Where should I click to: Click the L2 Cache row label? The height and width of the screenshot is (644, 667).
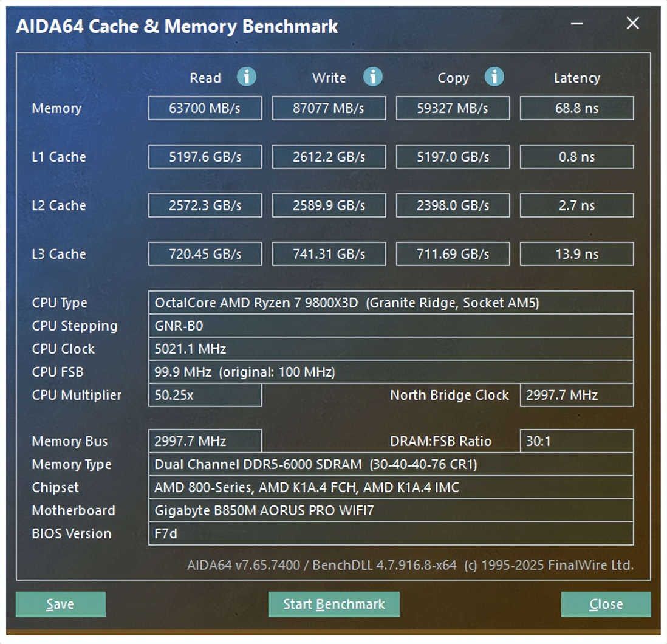click(x=59, y=205)
